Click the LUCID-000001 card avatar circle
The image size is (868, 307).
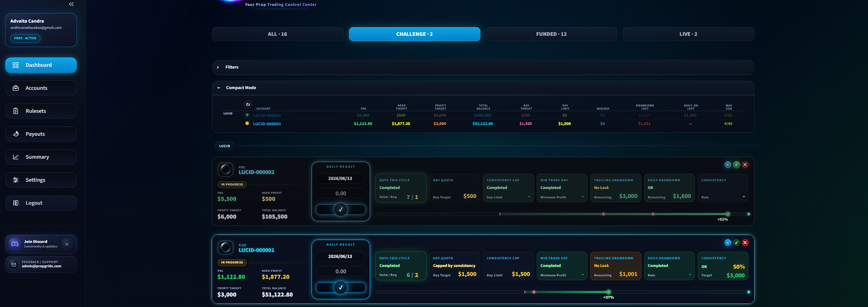click(226, 247)
